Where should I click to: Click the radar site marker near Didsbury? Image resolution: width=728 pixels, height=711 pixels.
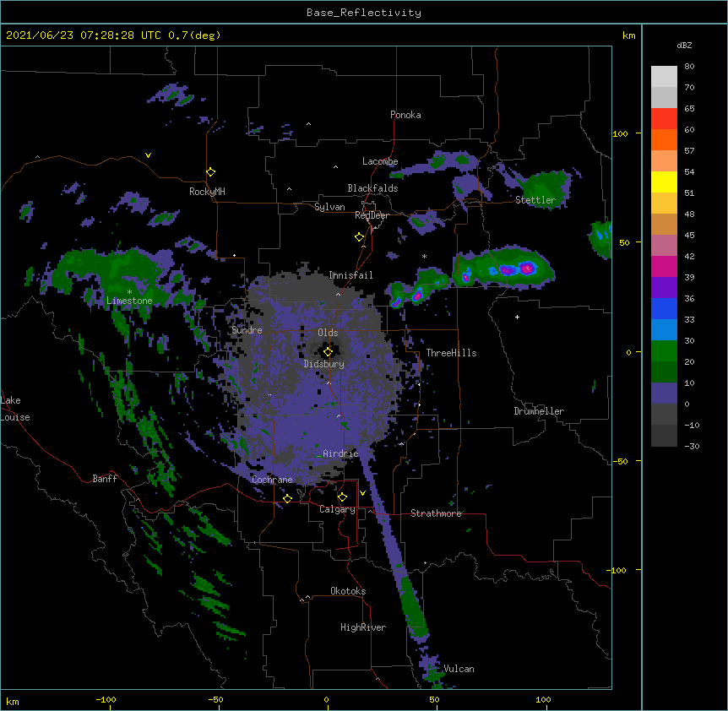[x=328, y=352]
